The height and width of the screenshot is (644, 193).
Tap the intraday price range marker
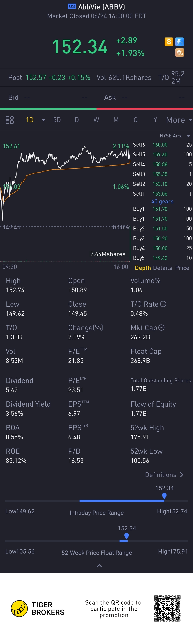(164, 496)
